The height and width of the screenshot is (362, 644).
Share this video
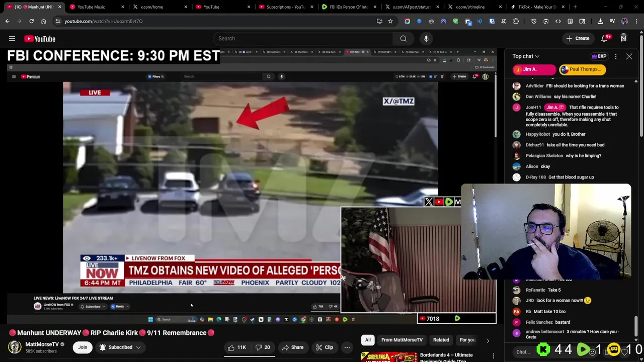[293, 347]
